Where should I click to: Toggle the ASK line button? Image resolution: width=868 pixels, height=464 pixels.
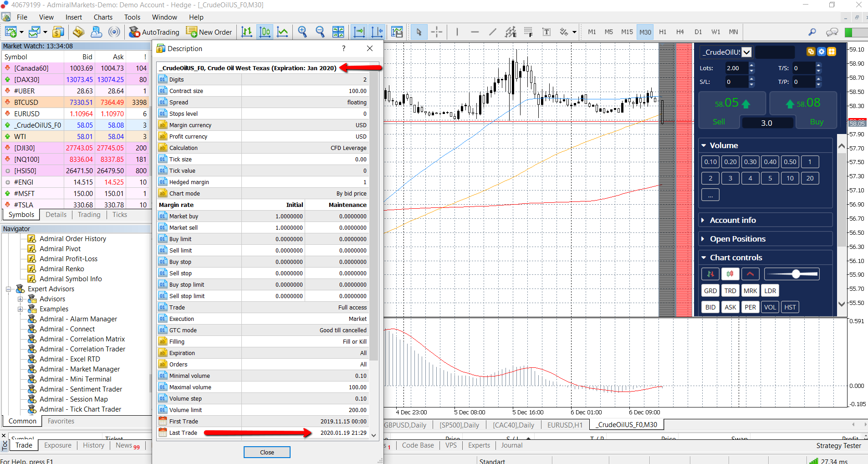(730, 307)
